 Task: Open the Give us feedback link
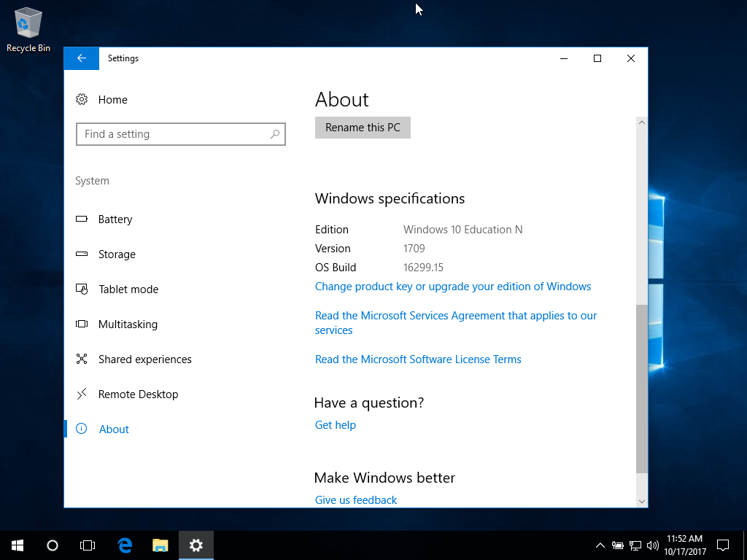pyautogui.click(x=356, y=500)
